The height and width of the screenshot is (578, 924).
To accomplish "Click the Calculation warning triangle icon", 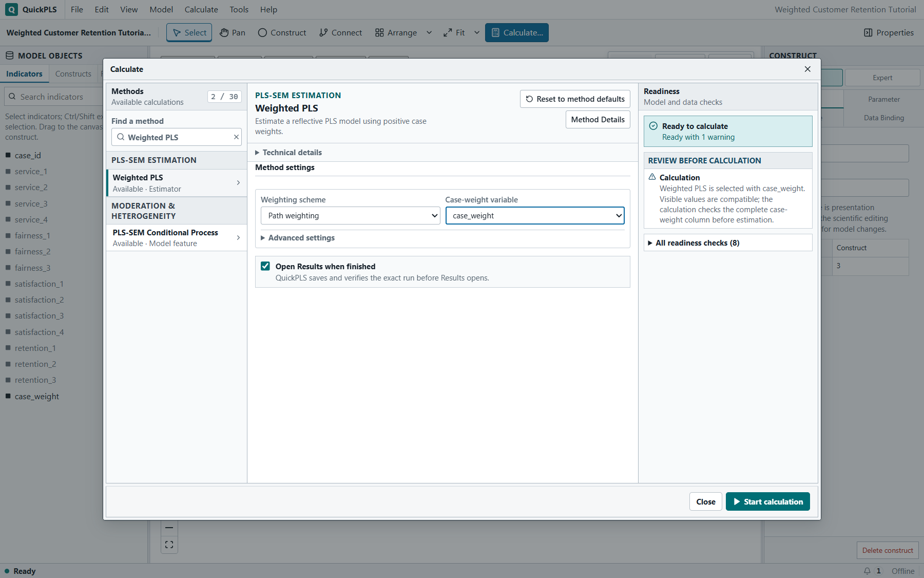I will [652, 177].
